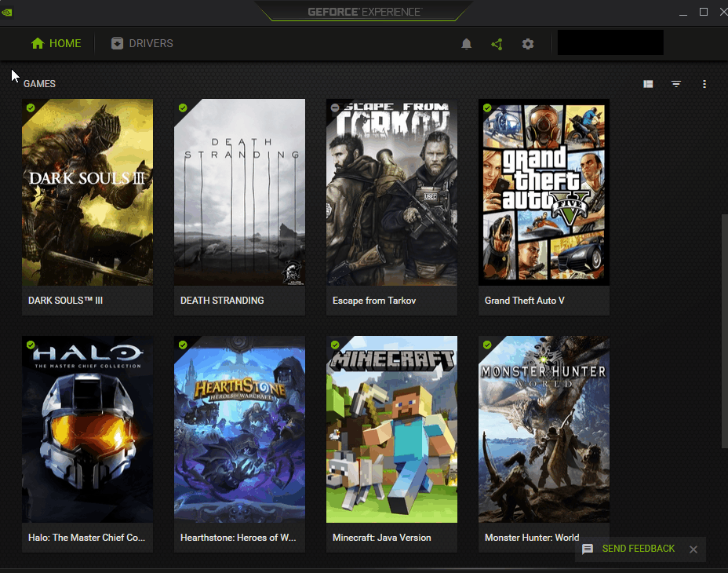The height and width of the screenshot is (573, 728).
Task: Dismiss the feedback prompt with the X
Action: coord(693,549)
